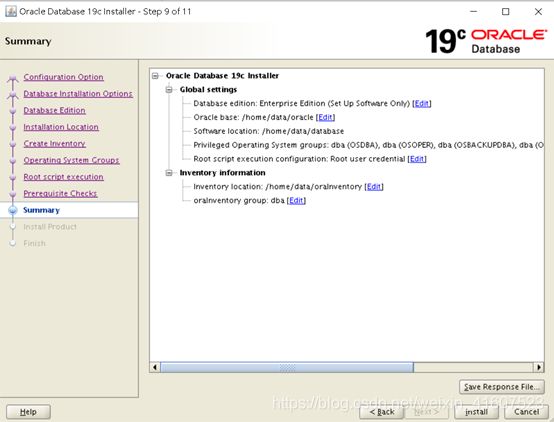Screen dimensions: 554x422
Task: Collapse the Global settings tree node
Action: coord(169,89)
